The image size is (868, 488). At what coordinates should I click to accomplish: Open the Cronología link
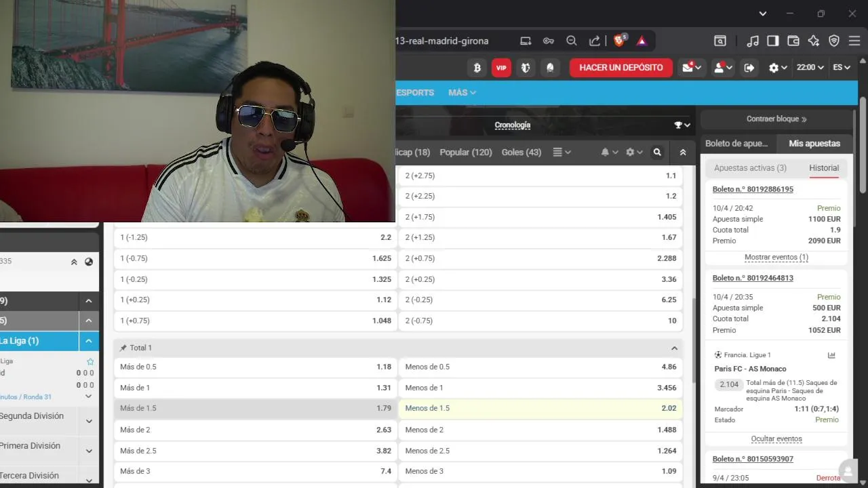point(513,125)
